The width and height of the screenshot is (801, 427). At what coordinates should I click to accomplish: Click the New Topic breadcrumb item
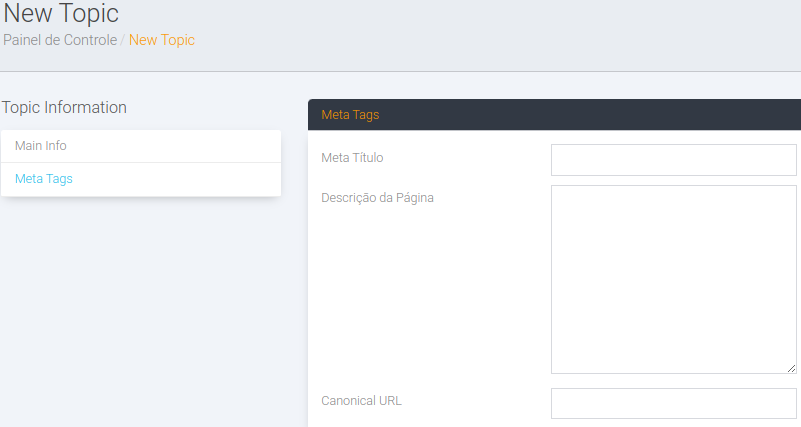tap(161, 40)
